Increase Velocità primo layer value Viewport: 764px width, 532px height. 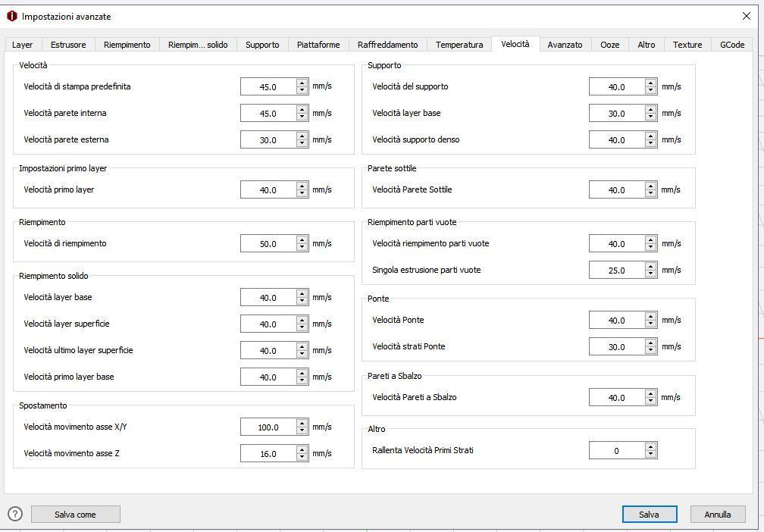click(302, 186)
